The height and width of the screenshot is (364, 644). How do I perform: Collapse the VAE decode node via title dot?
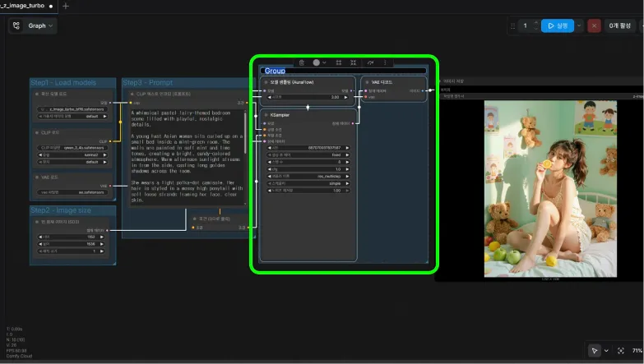tap(367, 82)
